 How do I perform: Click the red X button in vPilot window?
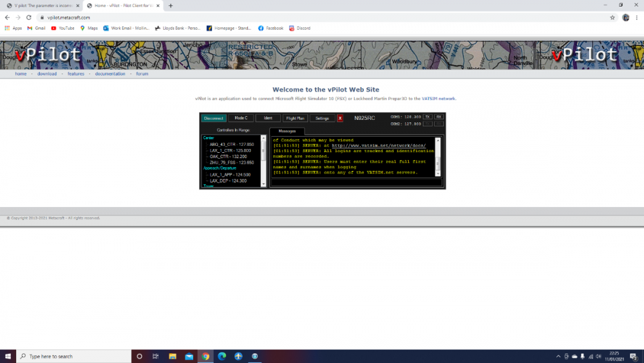click(x=340, y=118)
